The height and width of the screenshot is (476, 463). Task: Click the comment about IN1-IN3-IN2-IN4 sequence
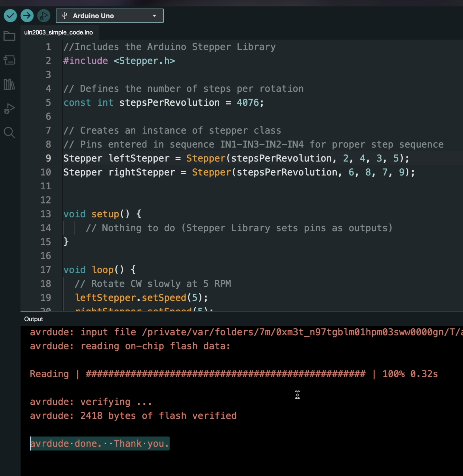click(253, 144)
